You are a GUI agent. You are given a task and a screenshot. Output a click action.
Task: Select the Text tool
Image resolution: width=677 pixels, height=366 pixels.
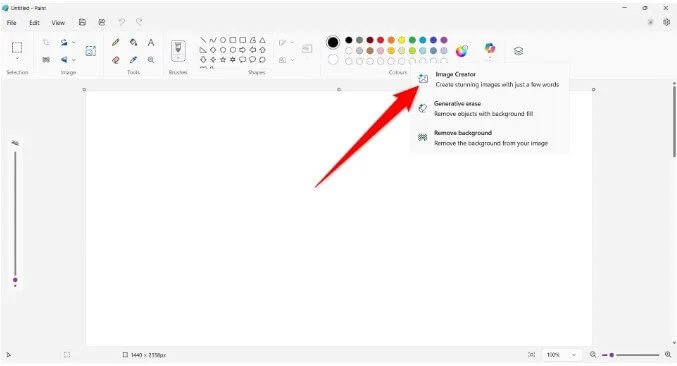point(151,42)
